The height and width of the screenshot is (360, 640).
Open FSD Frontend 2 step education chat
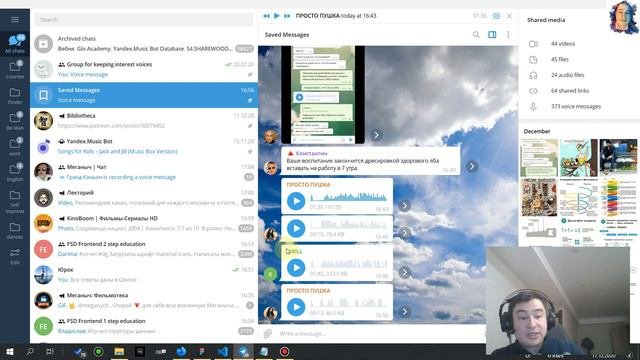click(x=144, y=249)
